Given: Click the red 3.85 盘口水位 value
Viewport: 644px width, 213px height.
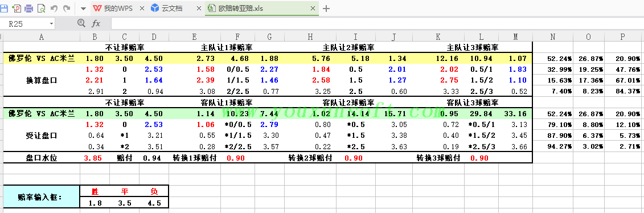Looking at the screenshot, I should click(92, 158).
